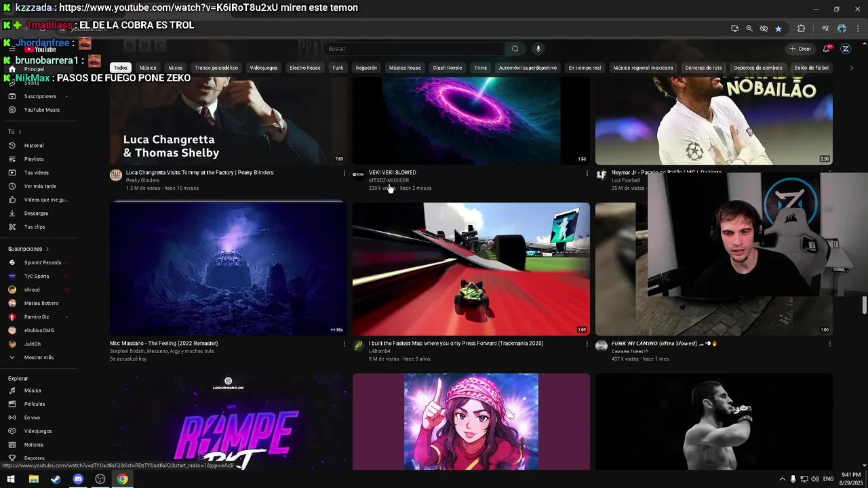Open the Historial sidebar entry
868x488 pixels.
(34, 146)
